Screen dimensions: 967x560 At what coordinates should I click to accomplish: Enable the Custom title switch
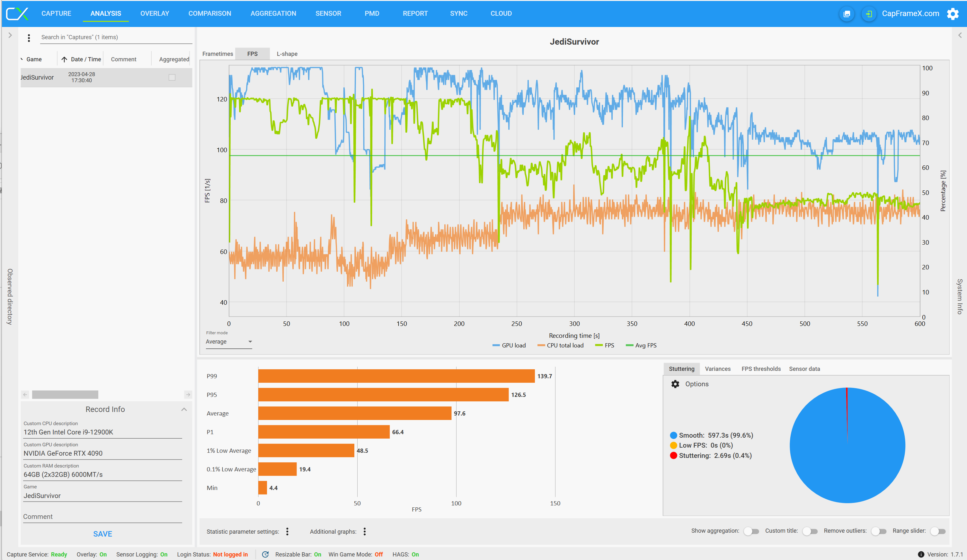(x=810, y=531)
